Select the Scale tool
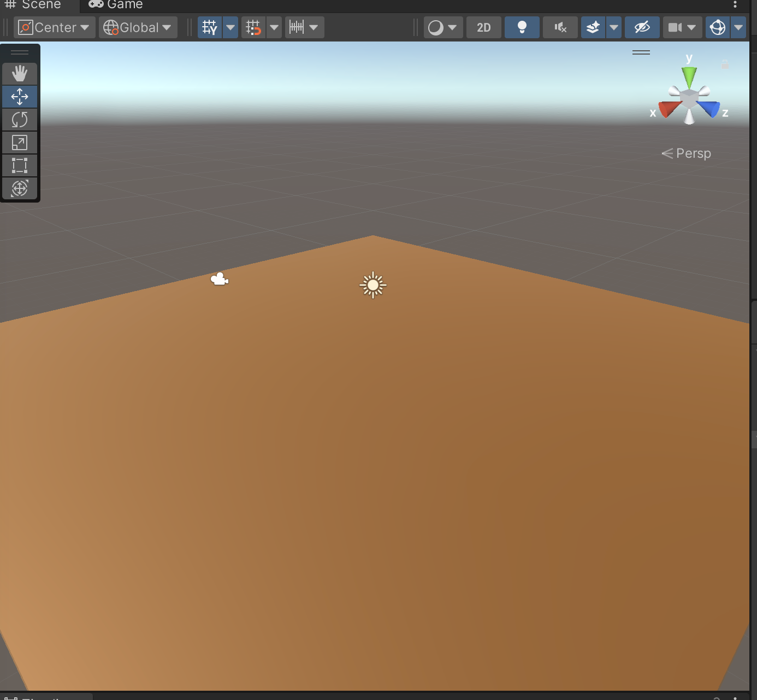Viewport: 757px width, 700px height. pyautogui.click(x=20, y=143)
